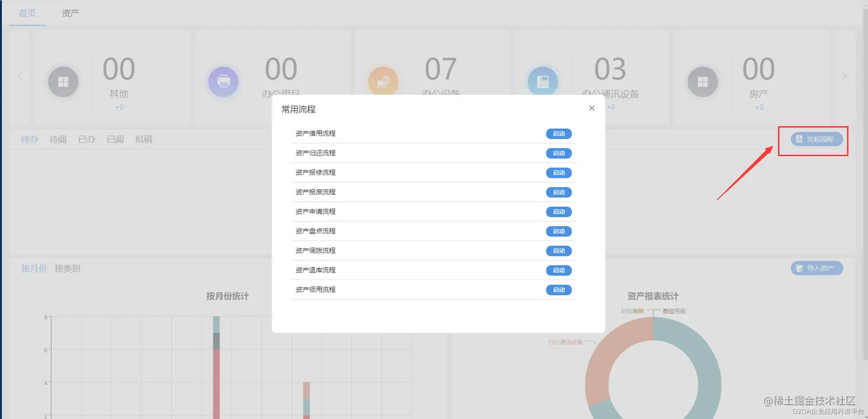This screenshot has height=419, width=868.
Task: Click the 办公通讯设备 phone icon
Action: pyautogui.click(x=542, y=82)
